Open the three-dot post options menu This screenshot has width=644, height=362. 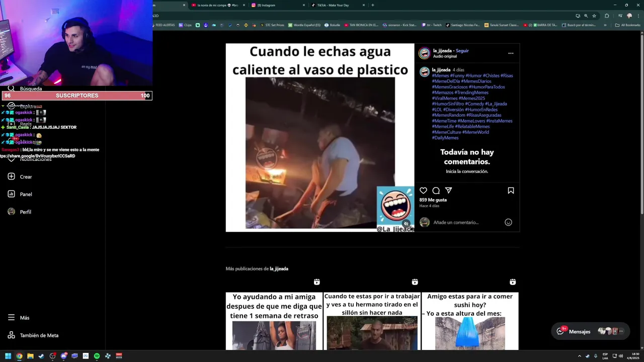(511, 53)
